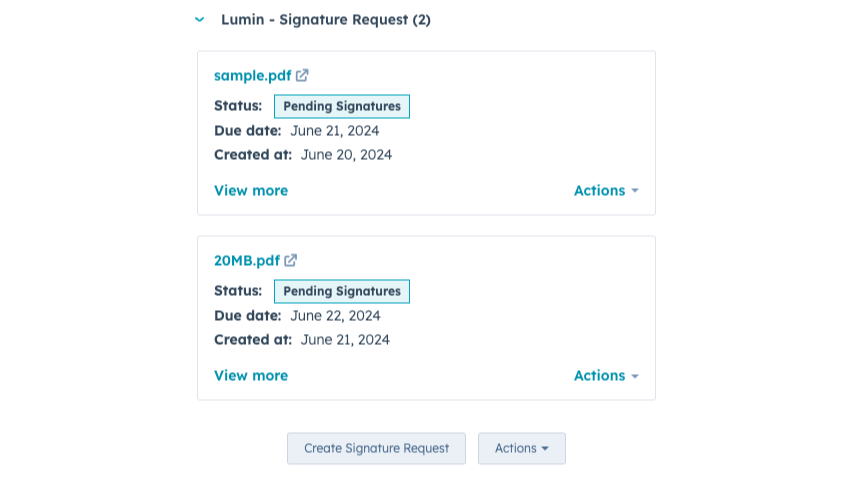Click View more on the 20MB.pdf card
The image size is (858, 483).
(251, 375)
